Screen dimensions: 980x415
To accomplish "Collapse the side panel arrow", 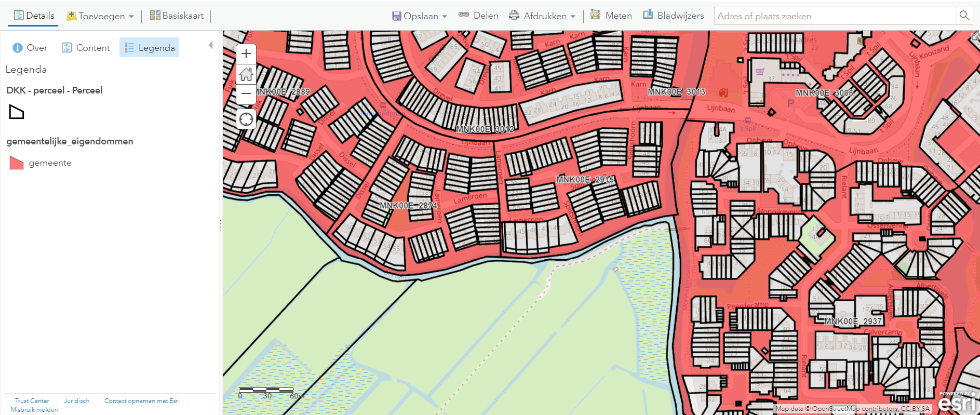I will click(x=210, y=45).
